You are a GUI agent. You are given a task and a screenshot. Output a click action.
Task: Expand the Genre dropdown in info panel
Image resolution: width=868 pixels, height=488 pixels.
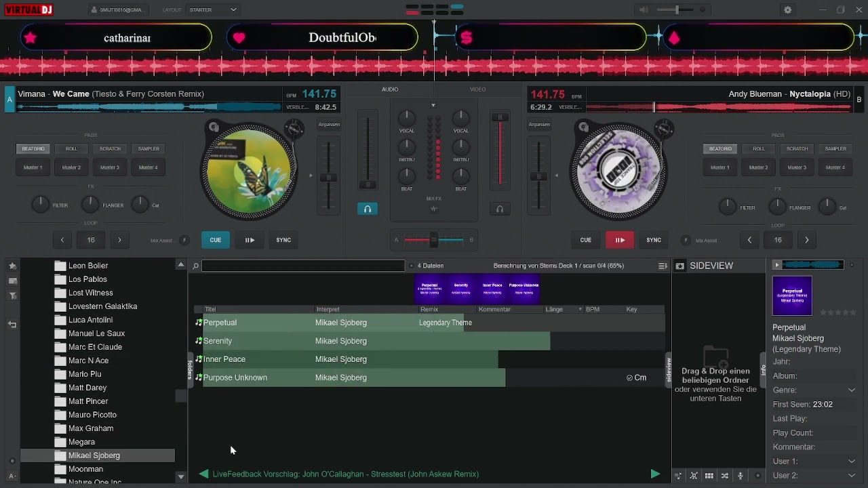(852, 390)
